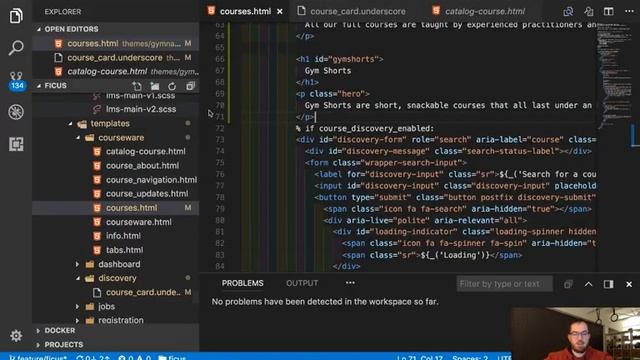Select courses.html in courseware folder

point(116,208)
